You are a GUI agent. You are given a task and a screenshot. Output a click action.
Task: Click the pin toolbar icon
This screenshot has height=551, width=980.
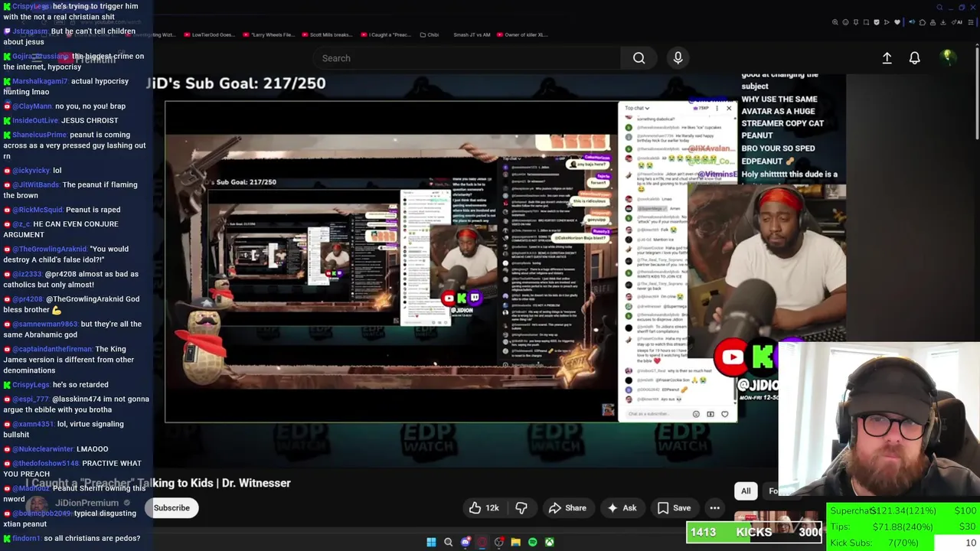[856, 22]
